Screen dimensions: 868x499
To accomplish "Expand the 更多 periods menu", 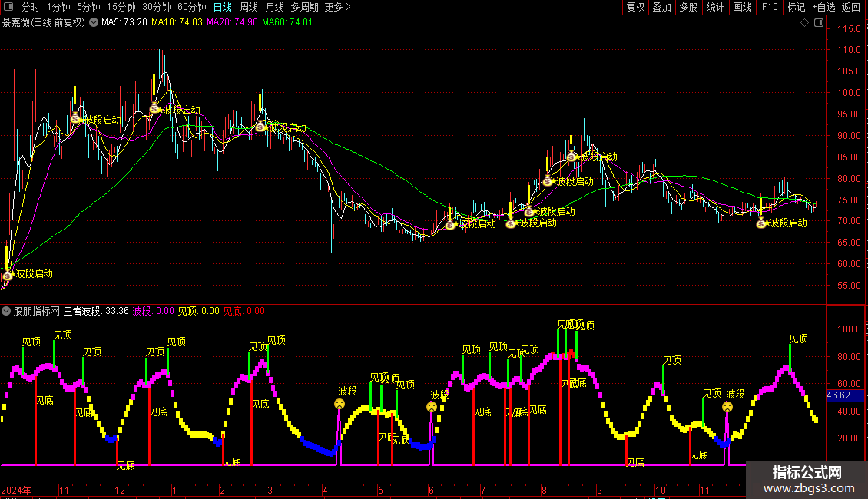I will [x=337, y=7].
